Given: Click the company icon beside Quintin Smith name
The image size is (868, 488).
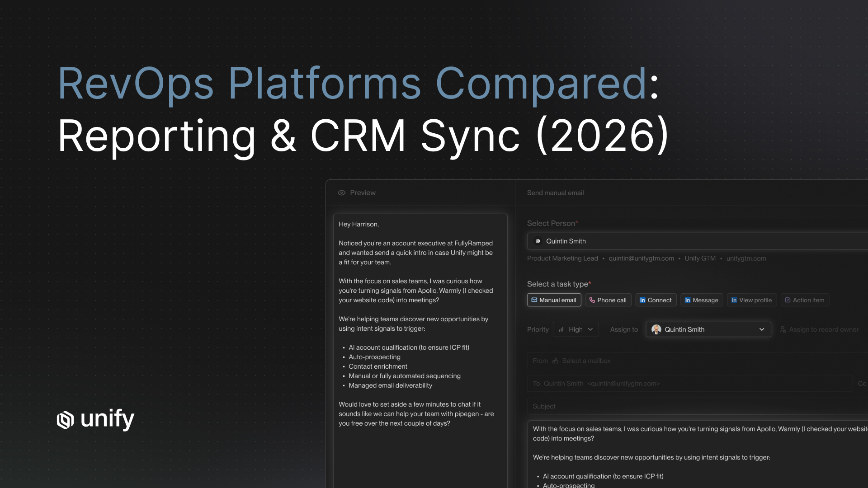Looking at the screenshot, I should (x=538, y=241).
